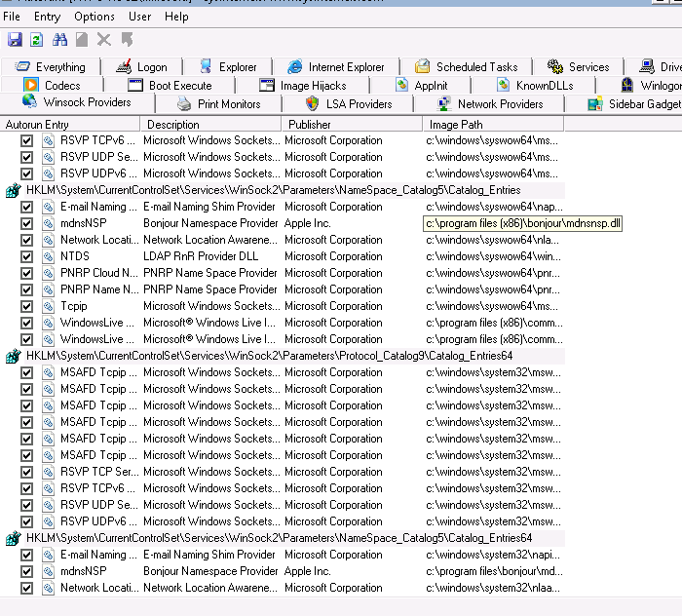Screen dimensions: 682x616
Task: Click 'c:\program files\bonjour\md...' image path
Action: pyautogui.click(x=494, y=571)
